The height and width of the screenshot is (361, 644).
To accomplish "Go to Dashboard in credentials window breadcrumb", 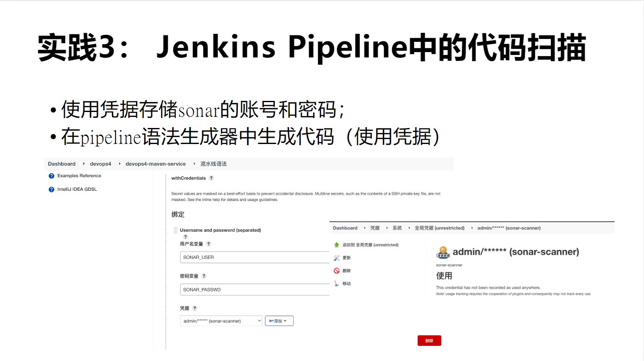I will pos(345,228).
